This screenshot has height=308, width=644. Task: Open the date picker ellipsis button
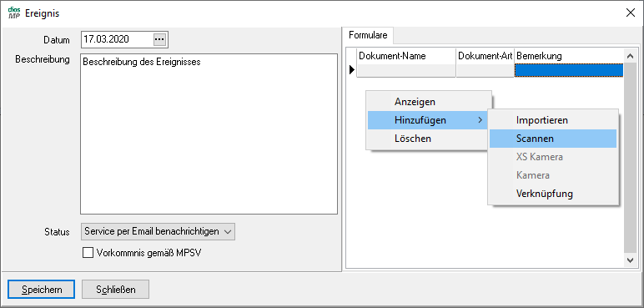coord(159,39)
